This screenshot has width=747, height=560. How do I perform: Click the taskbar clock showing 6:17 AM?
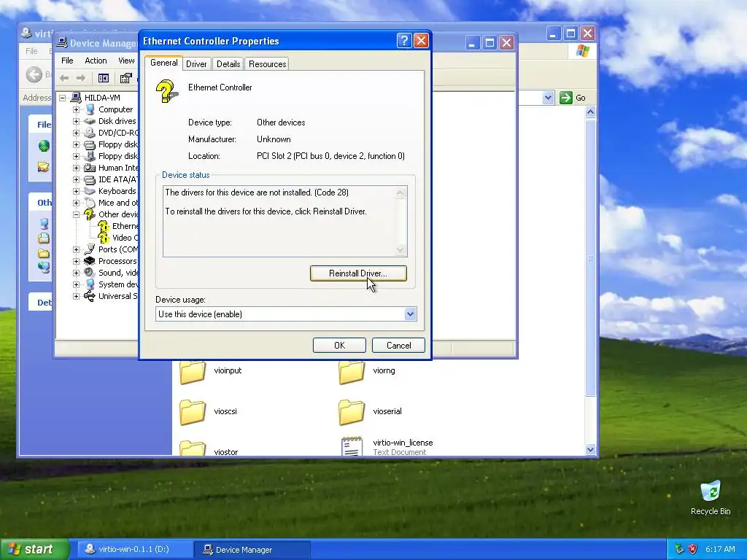[x=720, y=549]
